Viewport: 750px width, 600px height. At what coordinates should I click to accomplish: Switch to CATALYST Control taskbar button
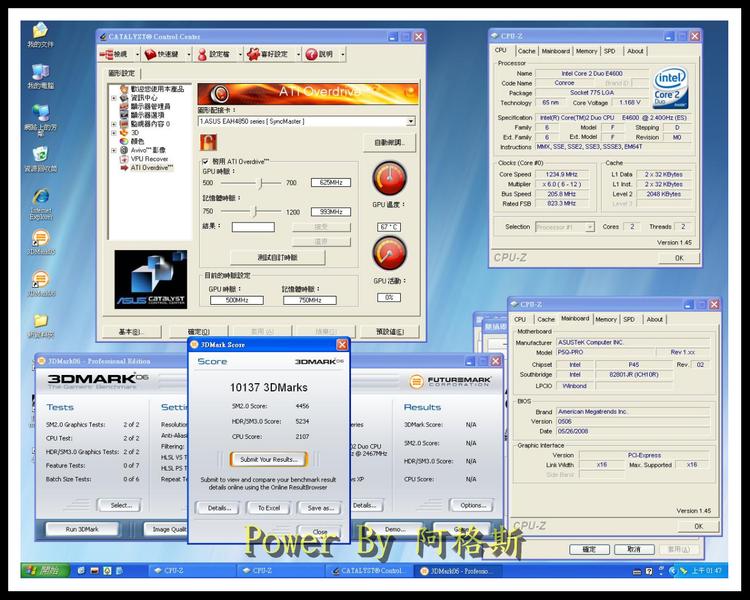pos(369,570)
